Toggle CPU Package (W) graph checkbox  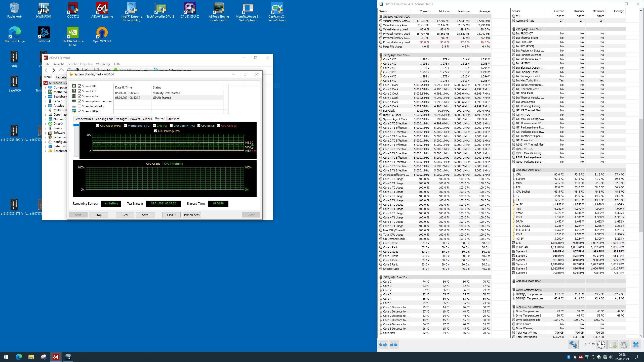point(155,131)
